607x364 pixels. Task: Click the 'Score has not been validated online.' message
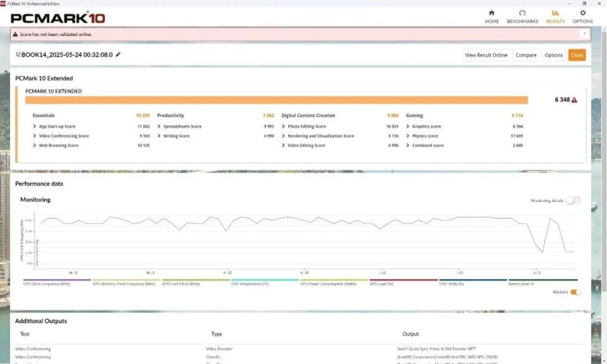point(56,34)
